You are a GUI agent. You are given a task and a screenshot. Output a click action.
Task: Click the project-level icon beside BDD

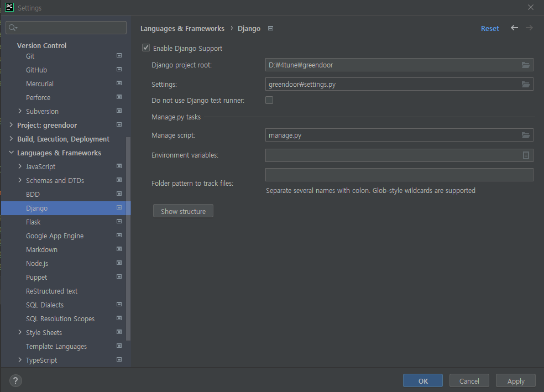pyautogui.click(x=119, y=194)
